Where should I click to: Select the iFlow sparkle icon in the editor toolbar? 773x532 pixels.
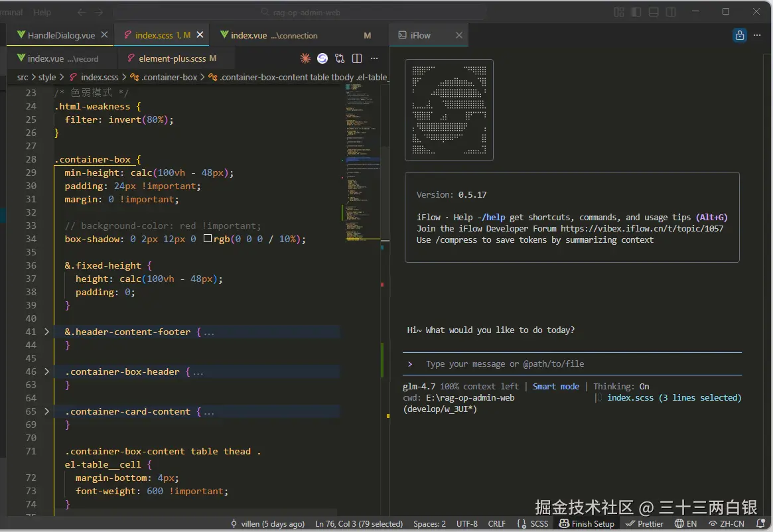[305, 58]
